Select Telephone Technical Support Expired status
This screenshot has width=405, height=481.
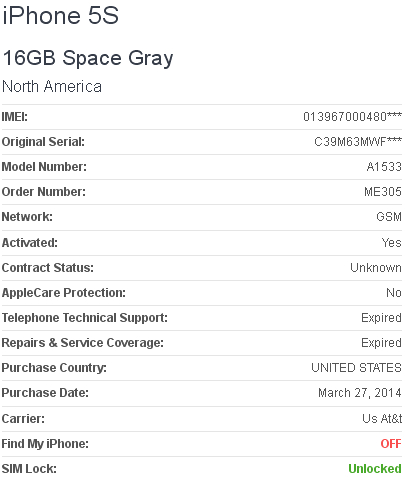pos(381,318)
